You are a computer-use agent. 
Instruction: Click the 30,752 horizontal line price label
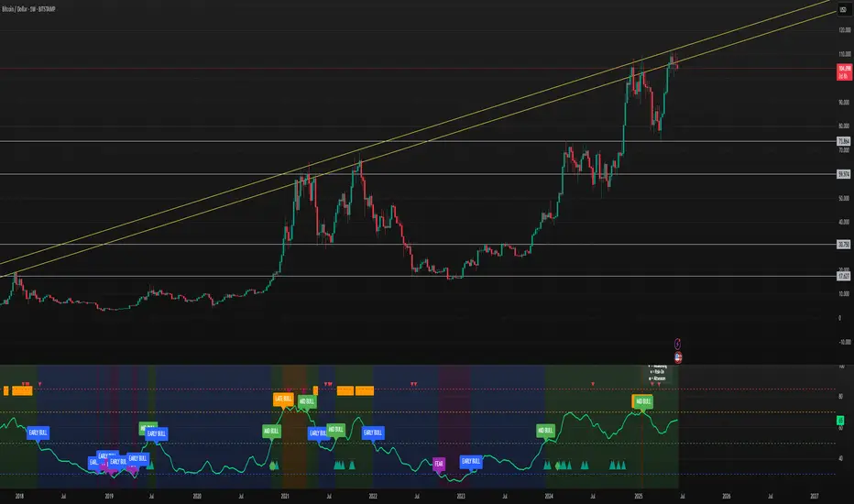844,244
